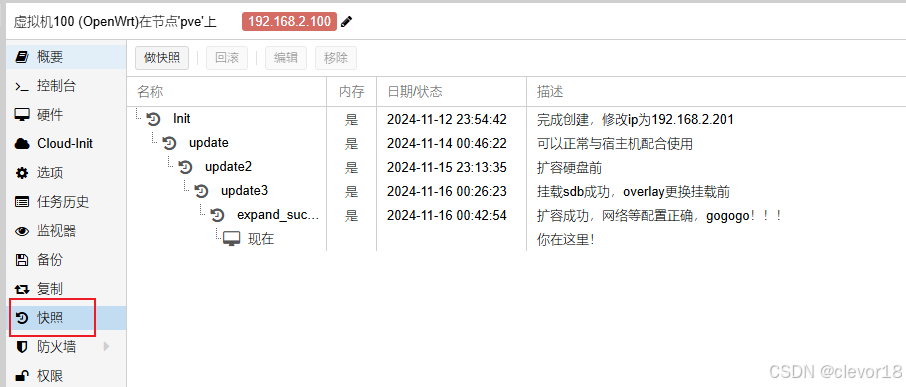This screenshot has width=906, height=387.
Task: Click the pencil edit icon beside 192.168.2.100
Action: click(x=346, y=22)
